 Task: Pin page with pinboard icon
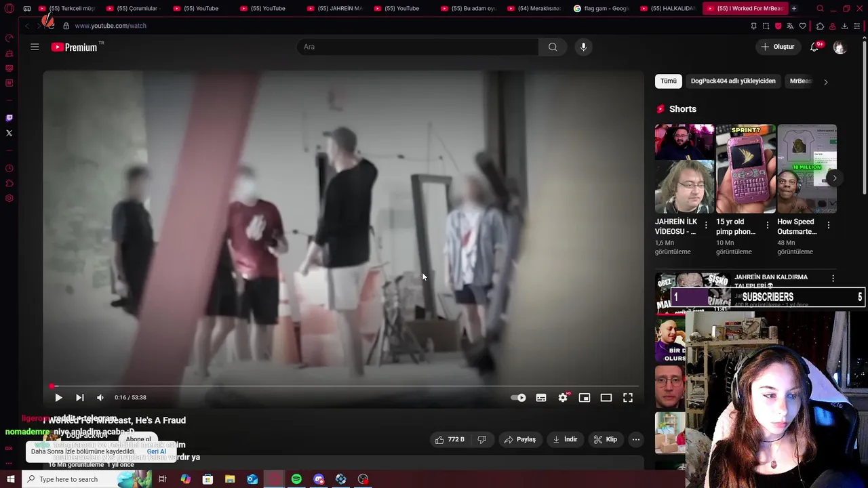(x=753, y=26)
